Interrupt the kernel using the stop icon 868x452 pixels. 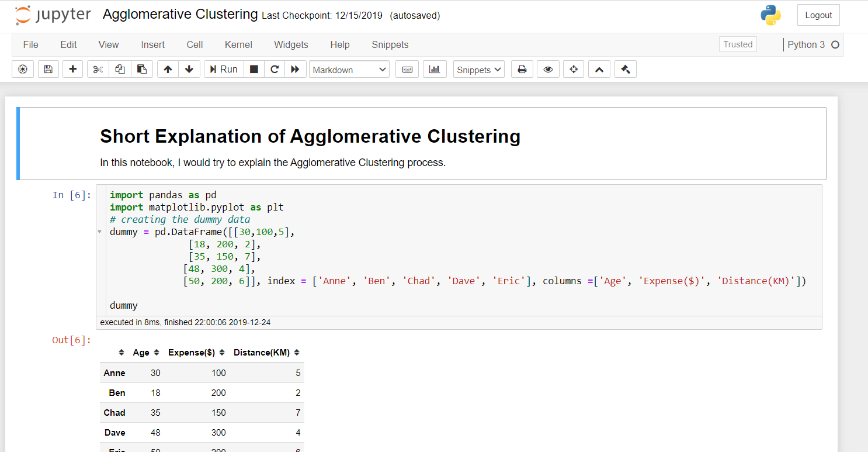254,69
